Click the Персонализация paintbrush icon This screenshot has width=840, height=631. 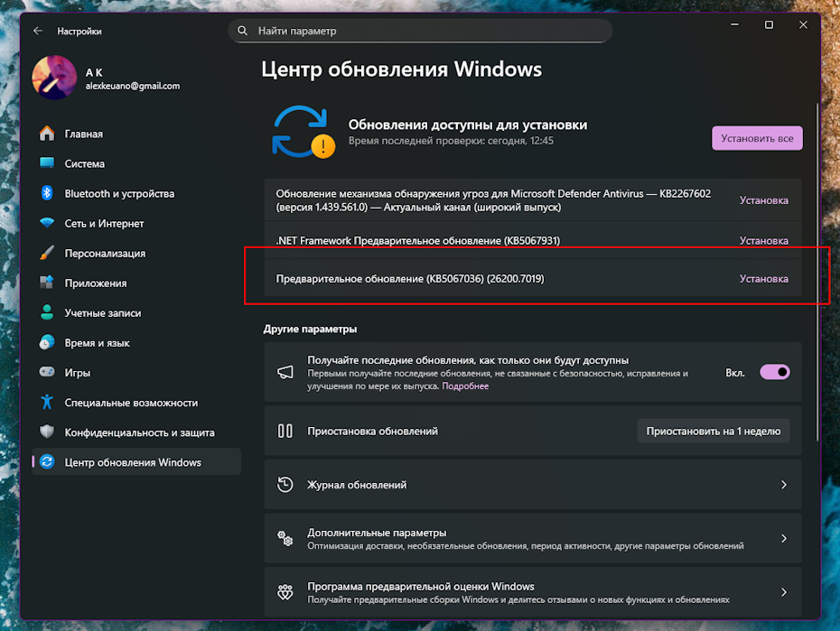click(x=47, y=254)
